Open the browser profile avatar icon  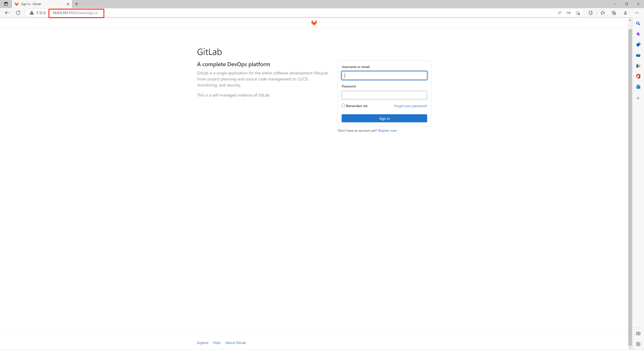[x=625, y=13]
